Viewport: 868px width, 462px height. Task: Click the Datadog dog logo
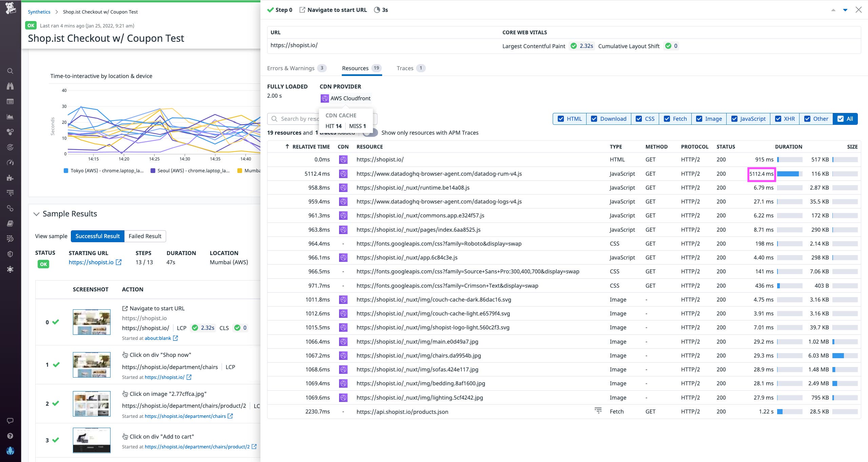click(11, 8)
